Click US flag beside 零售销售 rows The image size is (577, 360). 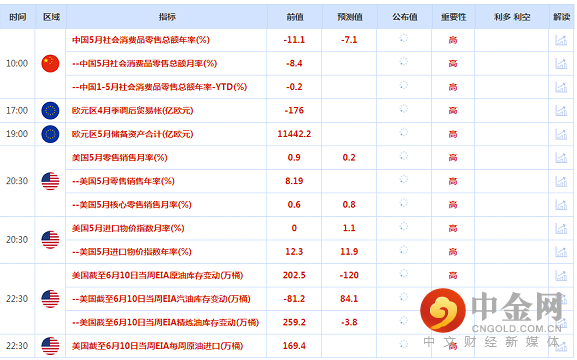50,181
